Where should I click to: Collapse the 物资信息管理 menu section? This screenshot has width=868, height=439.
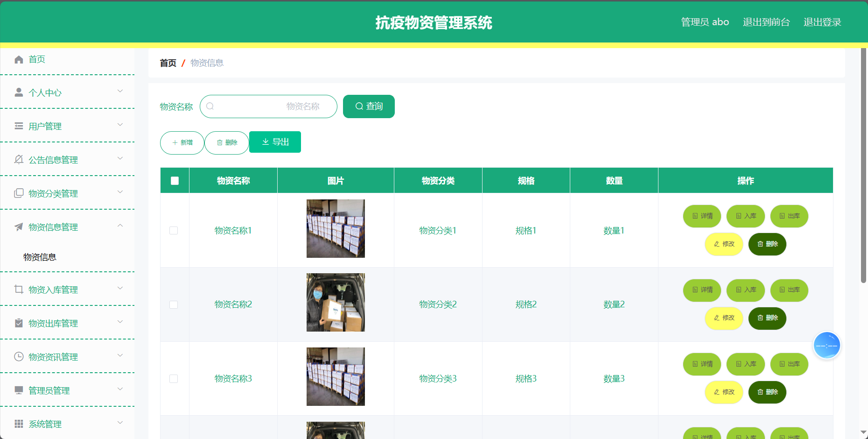pos(68,227)
